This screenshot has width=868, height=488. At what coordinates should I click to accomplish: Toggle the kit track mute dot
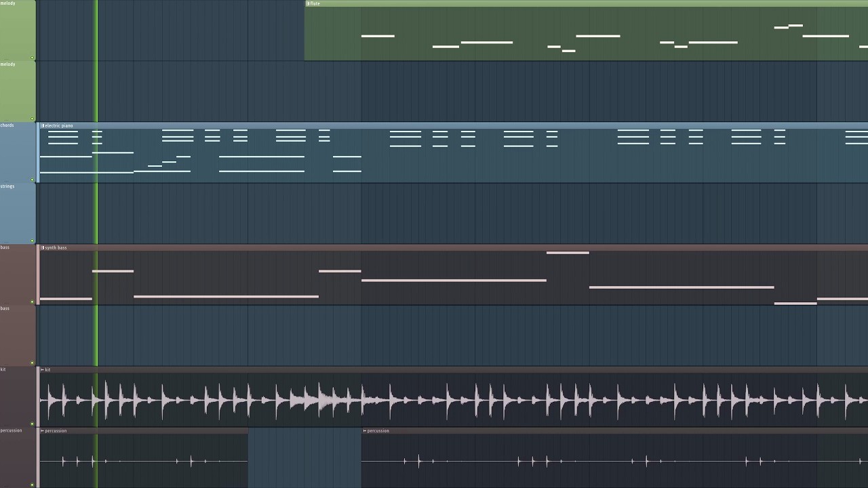[32, 424]
